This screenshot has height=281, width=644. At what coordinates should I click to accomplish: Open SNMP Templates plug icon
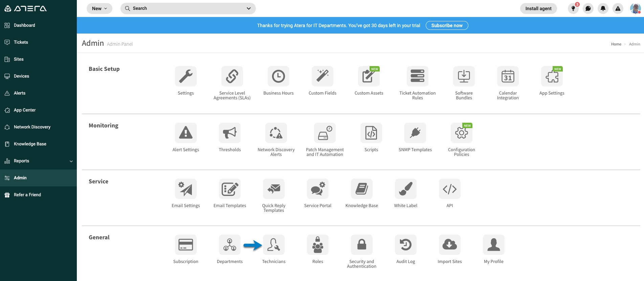[x=415, y=133]
